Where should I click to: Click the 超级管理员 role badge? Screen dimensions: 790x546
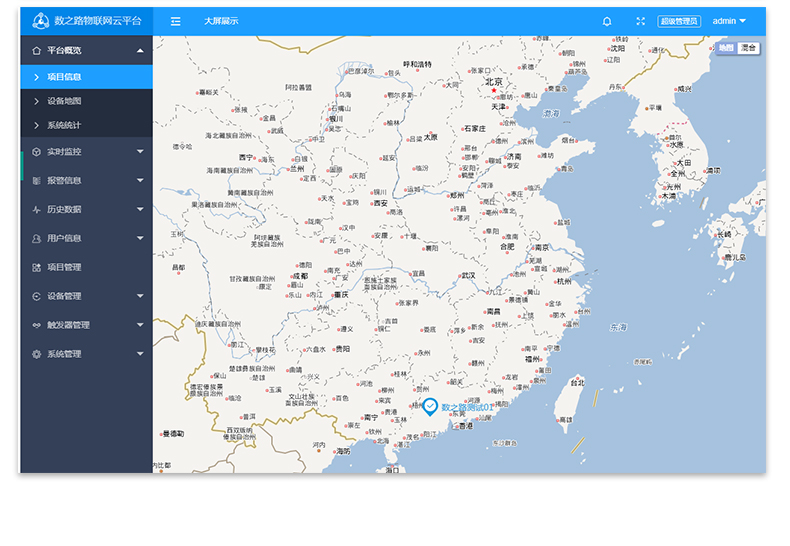[x=679, y=21]
